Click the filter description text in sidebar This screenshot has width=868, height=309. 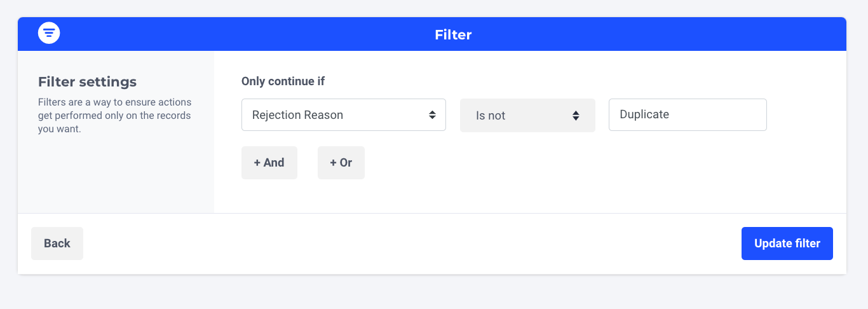point(114,115)
